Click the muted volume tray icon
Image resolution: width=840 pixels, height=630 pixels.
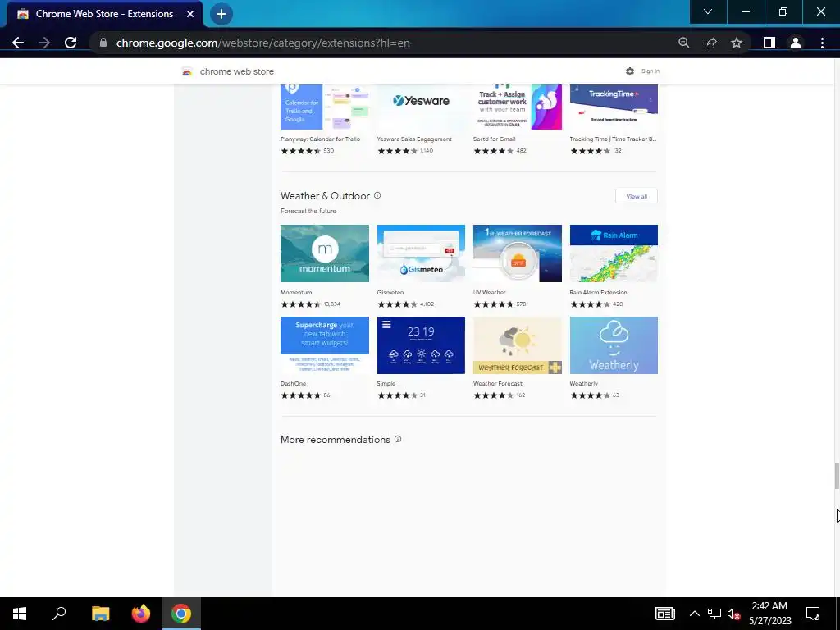tap(734, 614)
